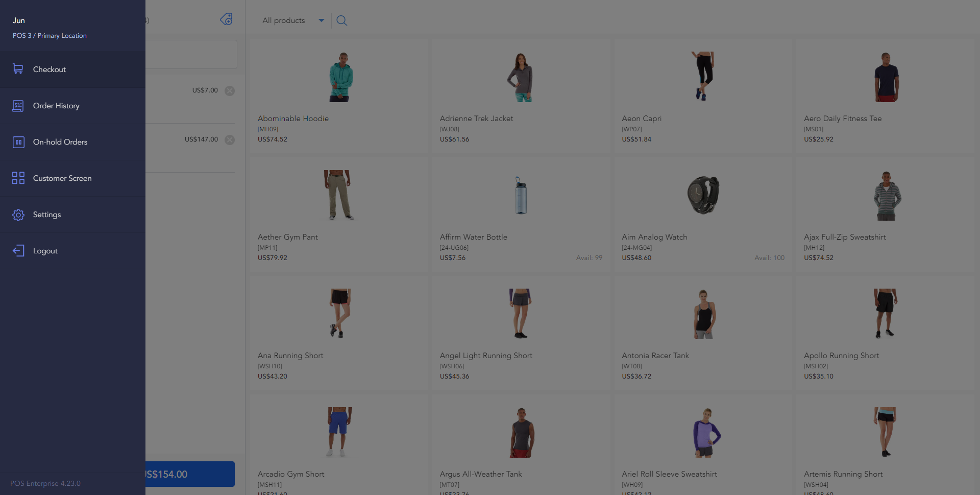
Task: Click the Logout arrow icon
Action: tap(18, 251)
